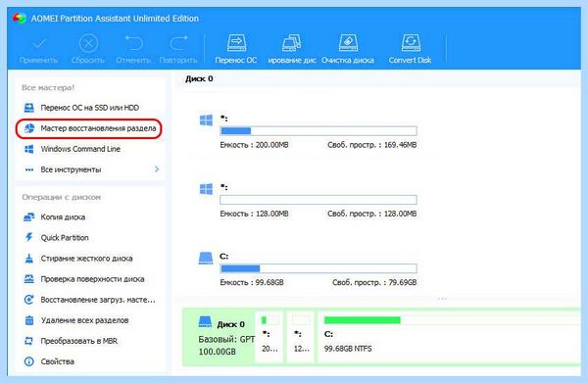Click drive icon in the Диск 0 map
Screen dimensions: 588x383
(205, 322)
